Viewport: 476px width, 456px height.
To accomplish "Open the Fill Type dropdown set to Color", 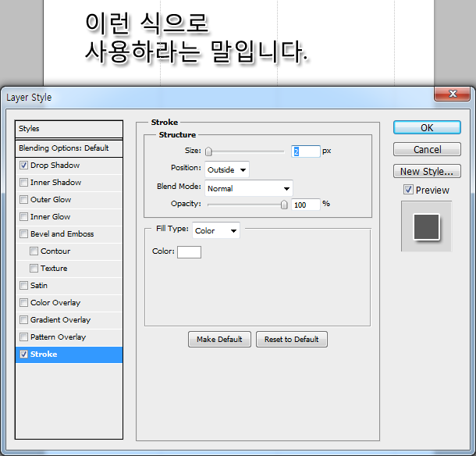I will click(x=216, y=230).
